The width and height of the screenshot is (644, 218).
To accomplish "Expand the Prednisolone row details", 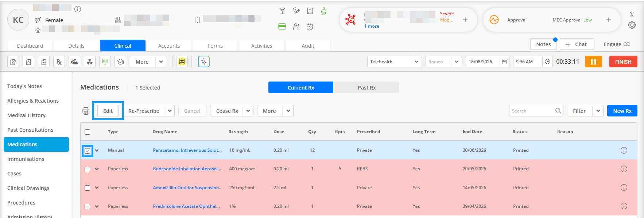I will 97,206.
